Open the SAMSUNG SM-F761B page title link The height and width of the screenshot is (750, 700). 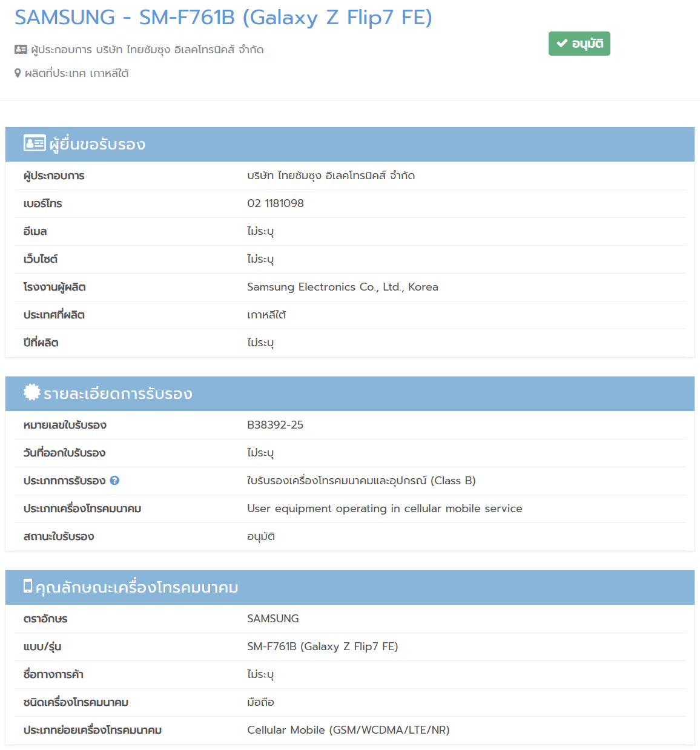coord(223,18)
